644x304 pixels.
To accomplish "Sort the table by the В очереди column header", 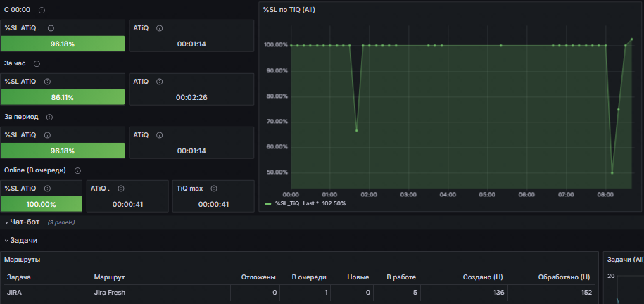I will (309, 277).
